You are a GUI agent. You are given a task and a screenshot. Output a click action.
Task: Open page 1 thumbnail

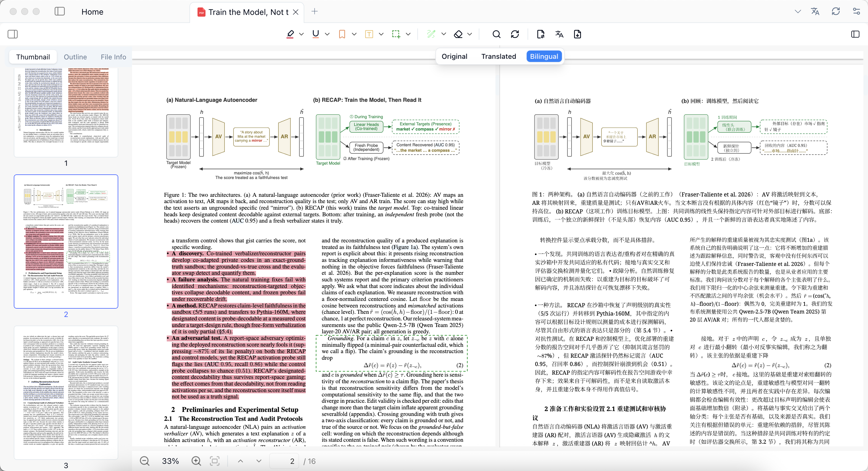tap(66, 112)
